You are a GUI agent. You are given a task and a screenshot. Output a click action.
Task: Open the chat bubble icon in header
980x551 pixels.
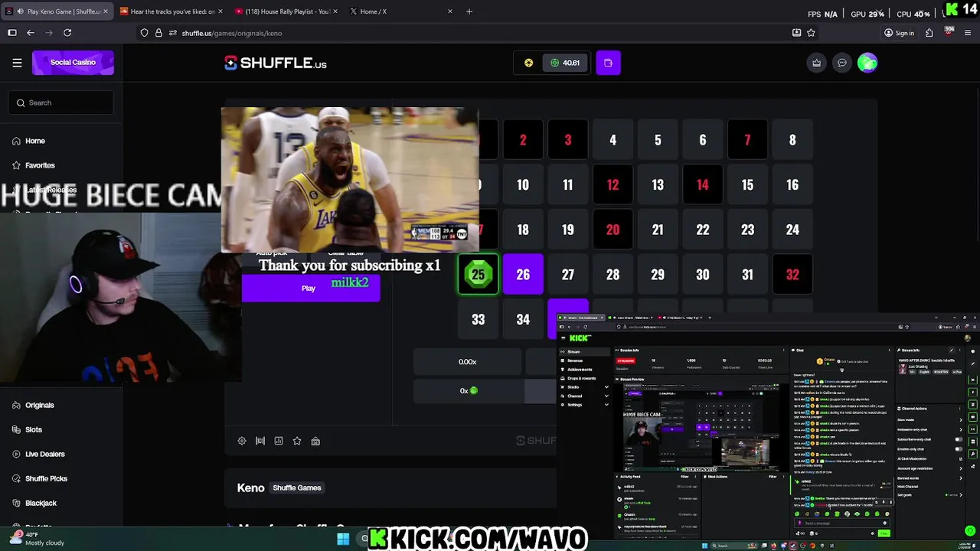click(842, 63)
